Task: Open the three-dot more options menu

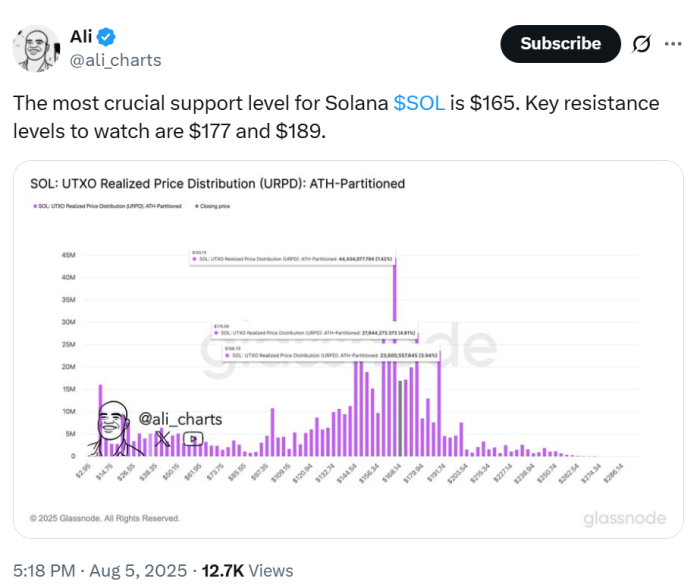Action: pyautogui.click(x=673, y=44)
